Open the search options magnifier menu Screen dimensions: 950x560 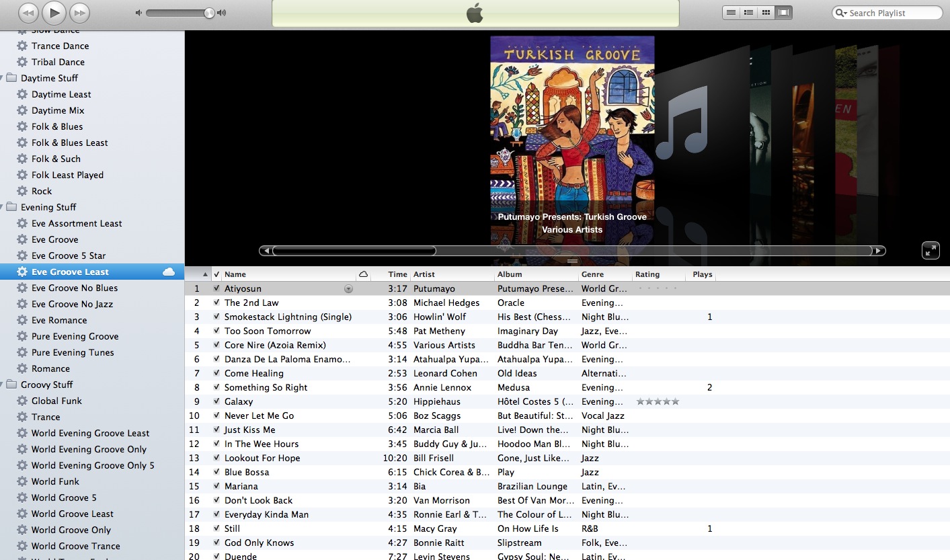coord(841,13)
